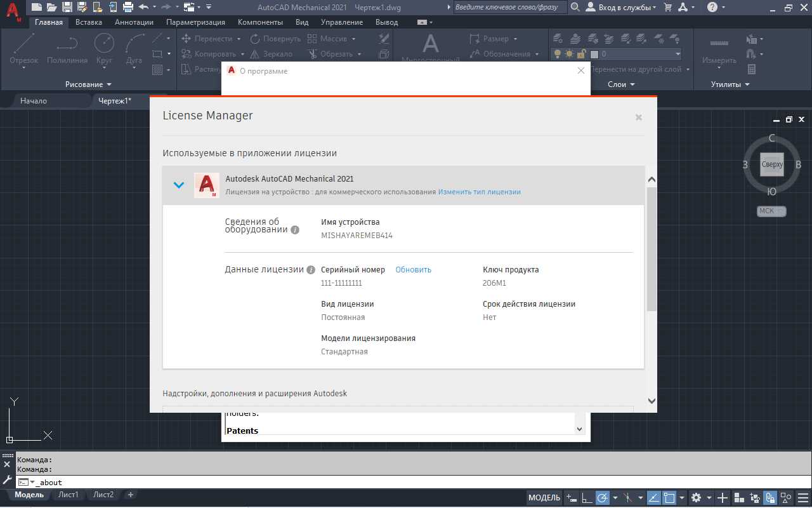Click the License Manager vertical scrollbar thumb
The width and height of the screenshot is (812, 508).
pyautogui.click(x=652, y=250)
